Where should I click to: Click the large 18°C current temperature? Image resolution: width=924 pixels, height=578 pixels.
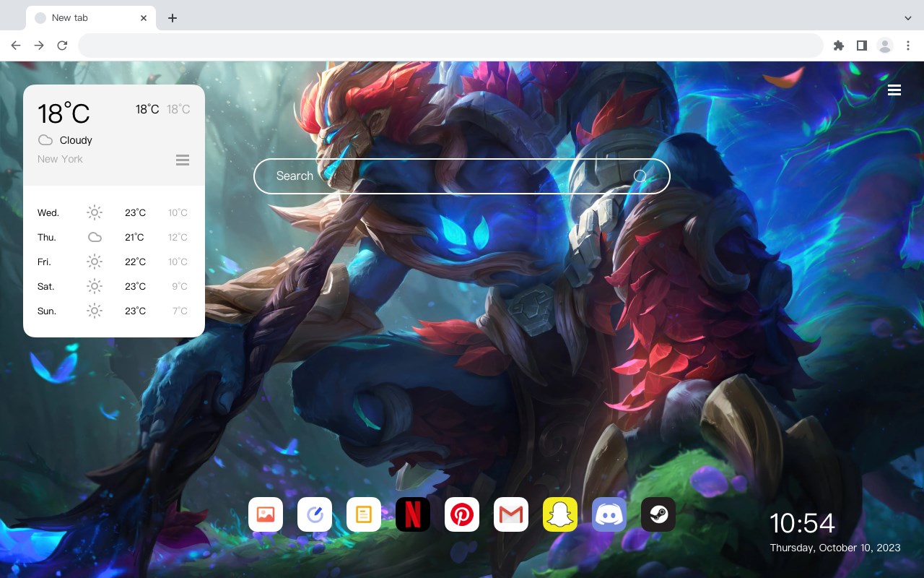click(x=64, y=113)
